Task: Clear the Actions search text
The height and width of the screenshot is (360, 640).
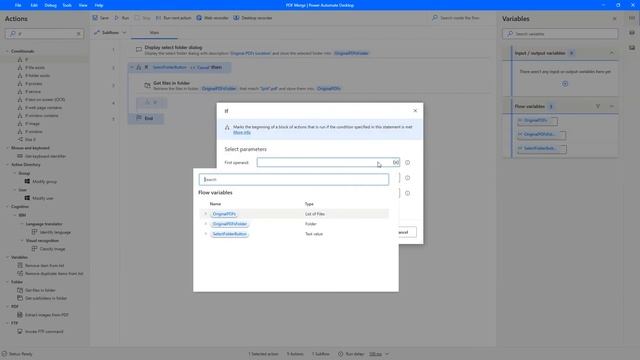Action: click(79, 34)
